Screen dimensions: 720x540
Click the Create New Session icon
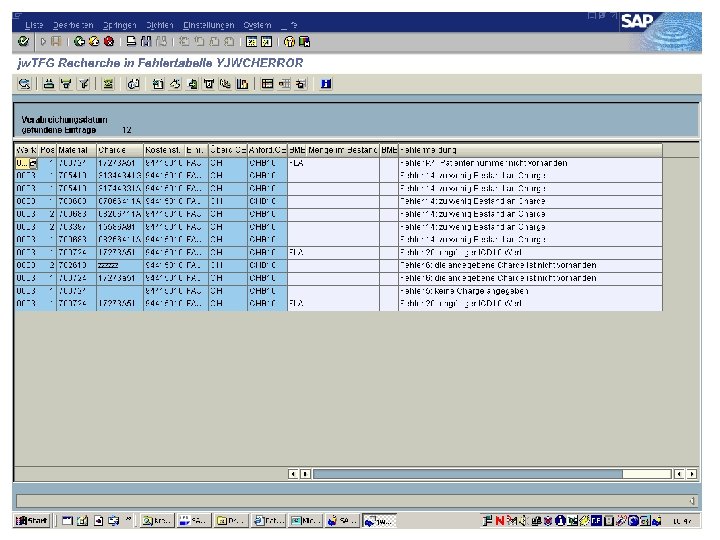click(x=251, y=42)
